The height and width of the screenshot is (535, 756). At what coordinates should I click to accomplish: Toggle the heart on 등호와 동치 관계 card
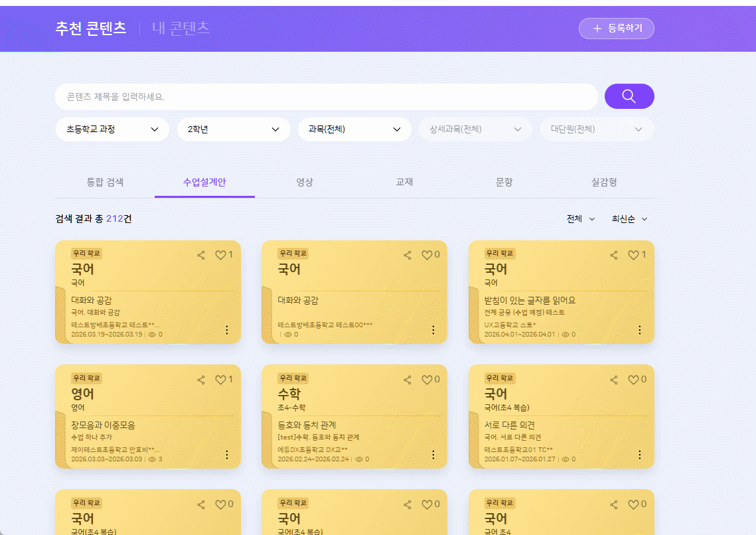[x=427, y=380]
